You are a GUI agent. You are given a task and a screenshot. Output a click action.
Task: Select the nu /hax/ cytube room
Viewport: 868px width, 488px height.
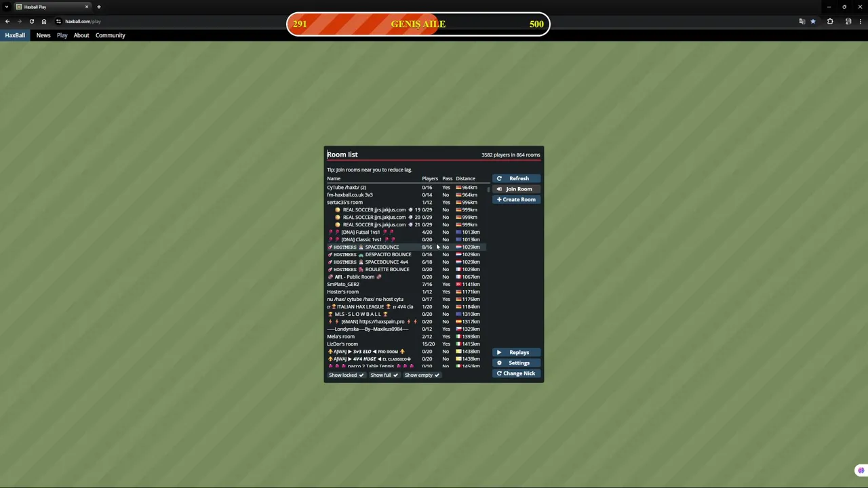[406, 299]
